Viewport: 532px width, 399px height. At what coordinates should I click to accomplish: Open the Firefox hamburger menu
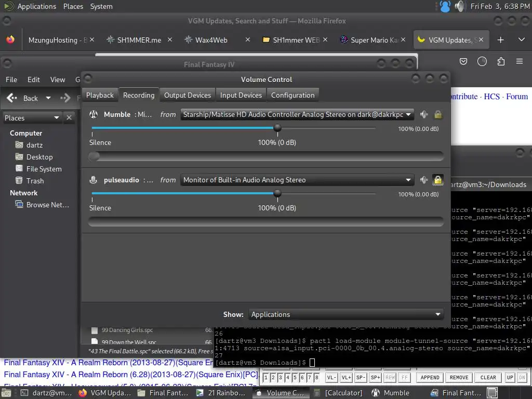(x=520, y=61)
